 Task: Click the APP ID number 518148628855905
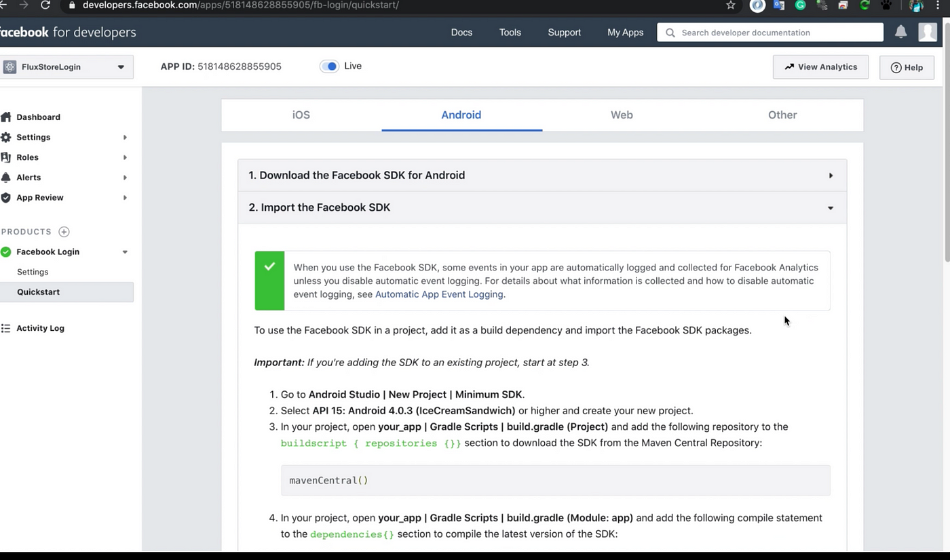[240, 66]
